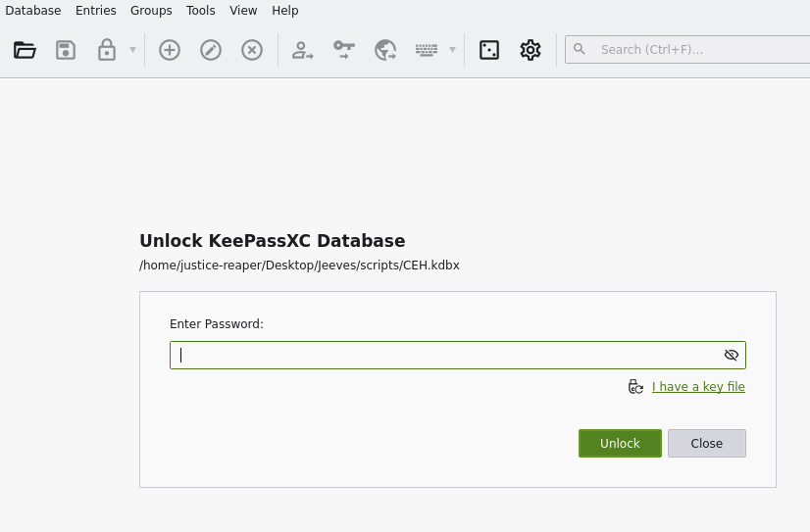Click the green Unlock button
This screenshot has height=532, width=810.
tap(620, 443)
